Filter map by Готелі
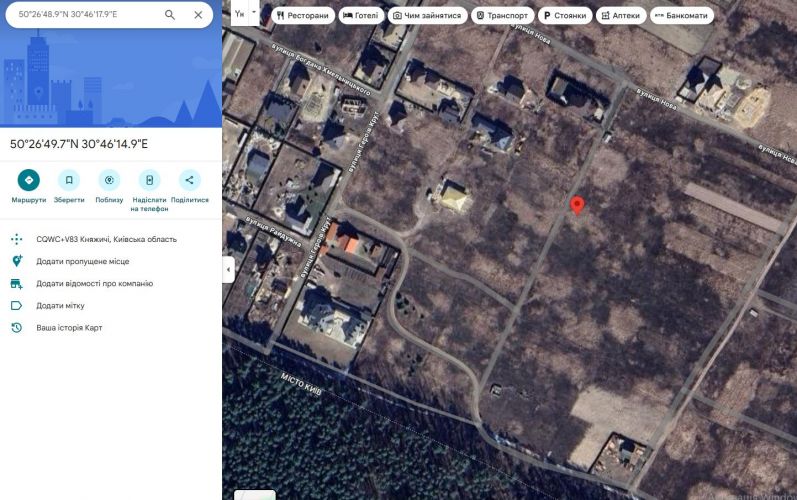The height and width of the screenshot is (500, 797). pyautogui.click(x=361, y=16)
